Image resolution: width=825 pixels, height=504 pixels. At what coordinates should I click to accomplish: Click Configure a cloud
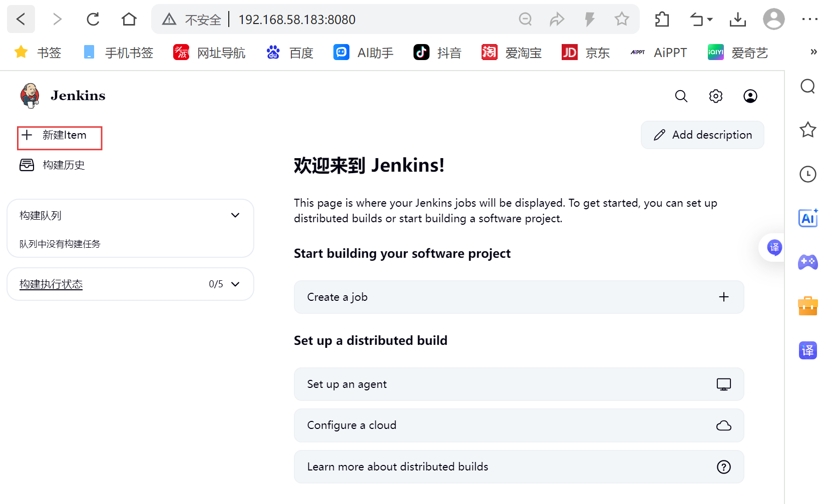519,425
